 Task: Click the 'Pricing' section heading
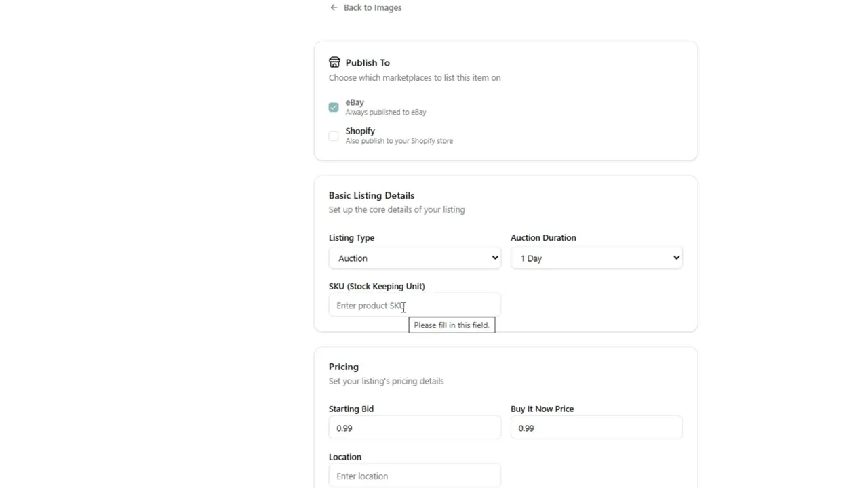344,367
